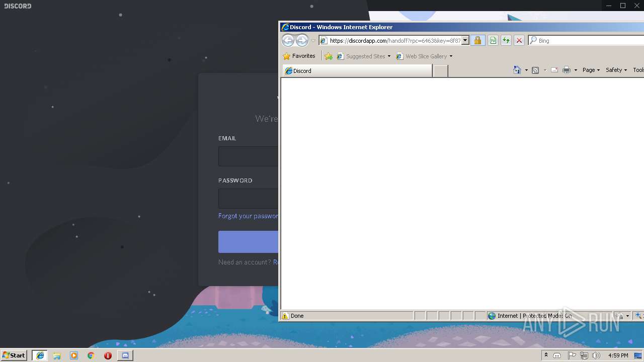Click the Discord logo top left
Screen dimensions: 644x362
(18, 6)
